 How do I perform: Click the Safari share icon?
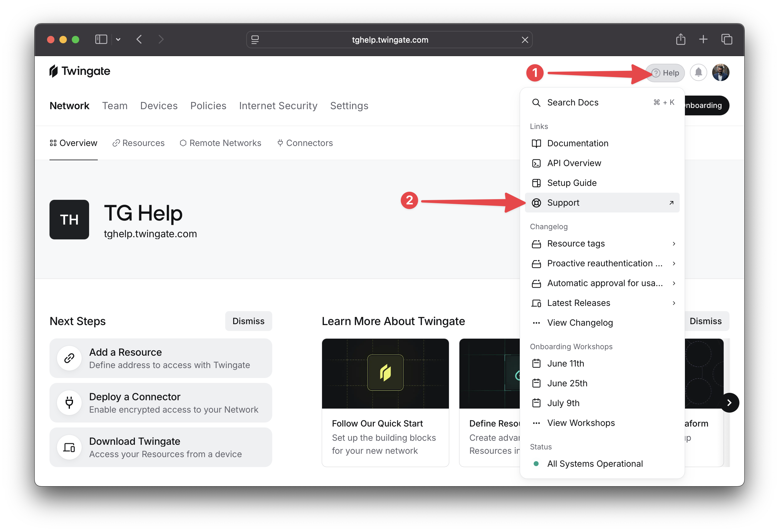coord(680,39)
